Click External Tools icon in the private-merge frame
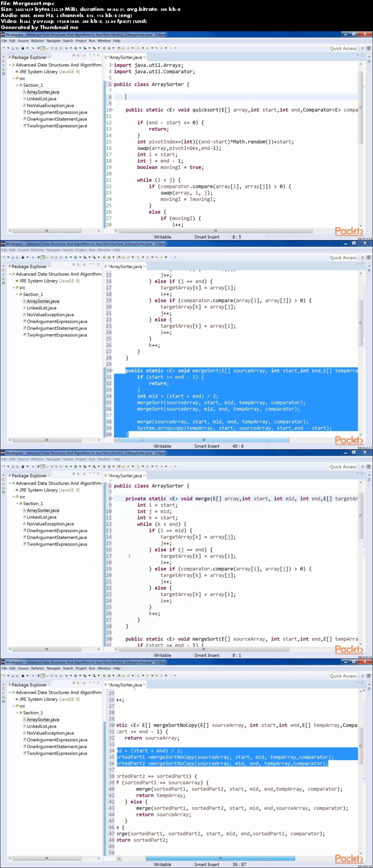The width and height of the screenshot is (373, 868). [x=94, y=466]
